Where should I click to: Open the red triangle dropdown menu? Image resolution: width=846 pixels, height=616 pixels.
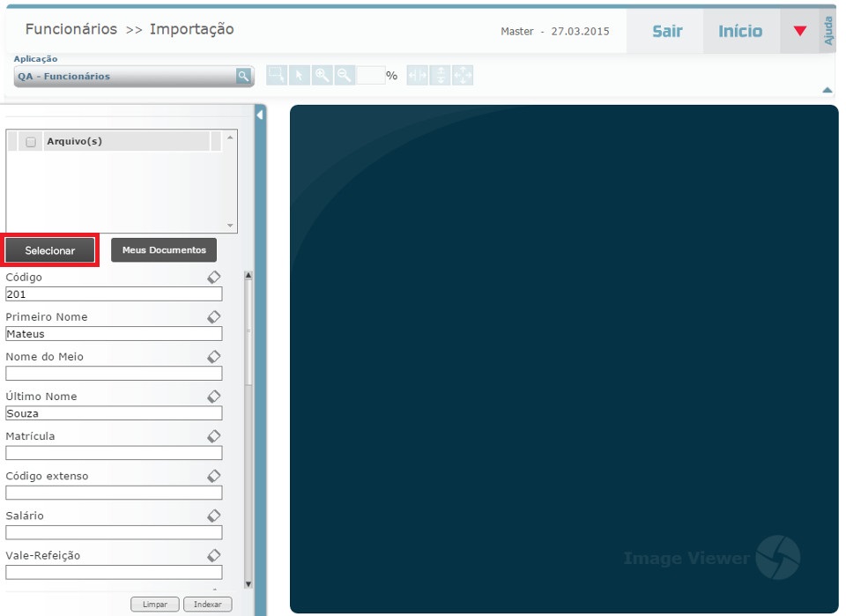point(799,31)
